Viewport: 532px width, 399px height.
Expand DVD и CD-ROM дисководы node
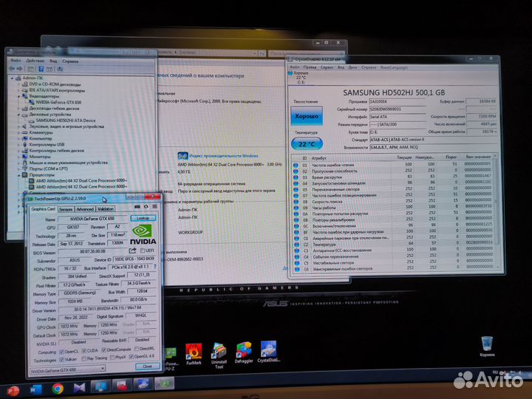18,84
